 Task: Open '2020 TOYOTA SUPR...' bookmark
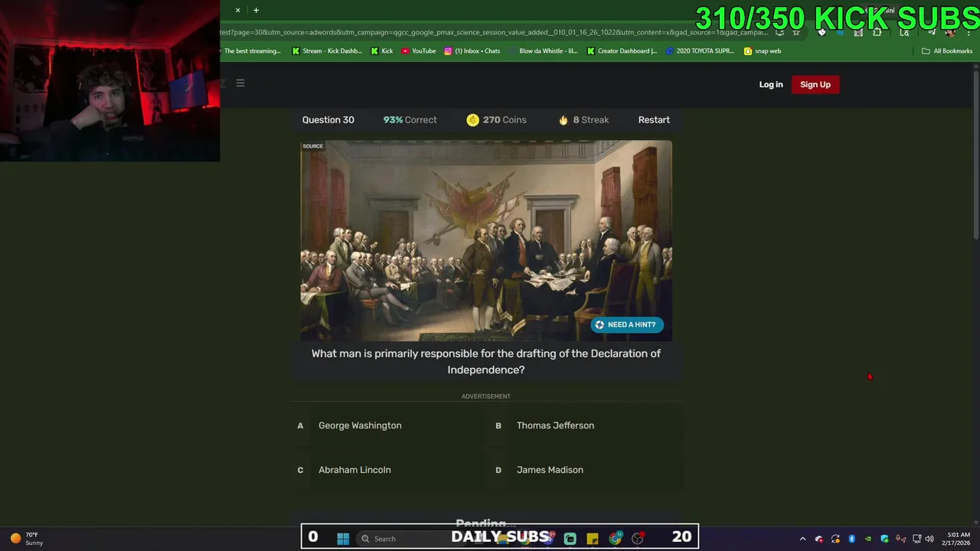(700, 51)
